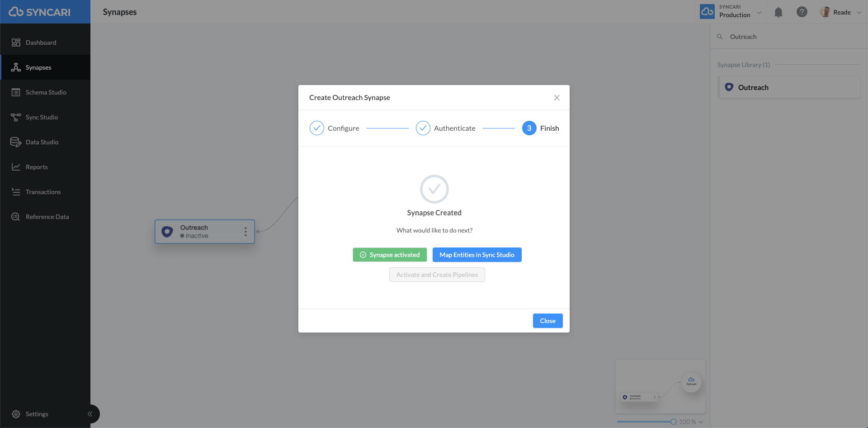Click the Syncari Production instance icon
The image size is (868, 428).
707,12
